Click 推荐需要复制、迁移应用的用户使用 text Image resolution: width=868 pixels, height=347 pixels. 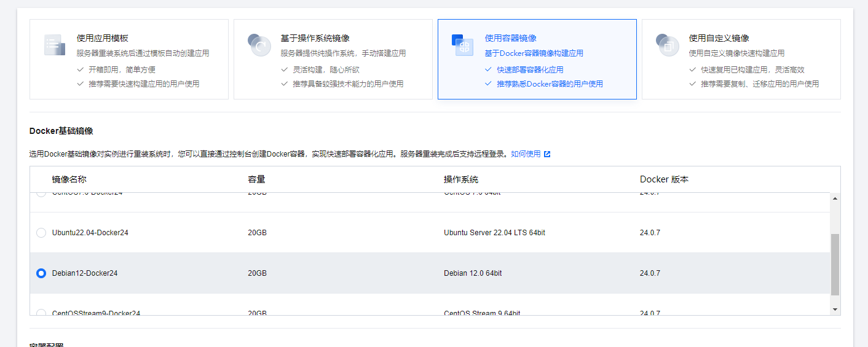760,84
